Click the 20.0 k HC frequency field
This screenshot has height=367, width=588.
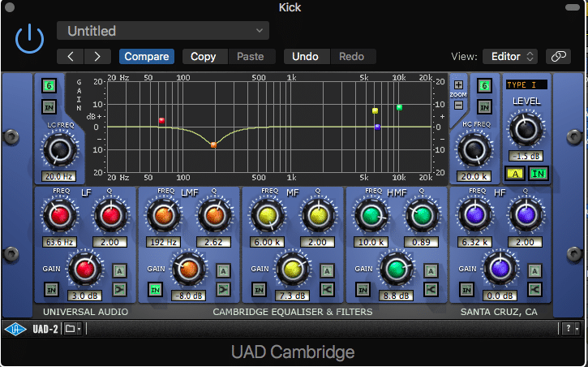click(474, 176)
